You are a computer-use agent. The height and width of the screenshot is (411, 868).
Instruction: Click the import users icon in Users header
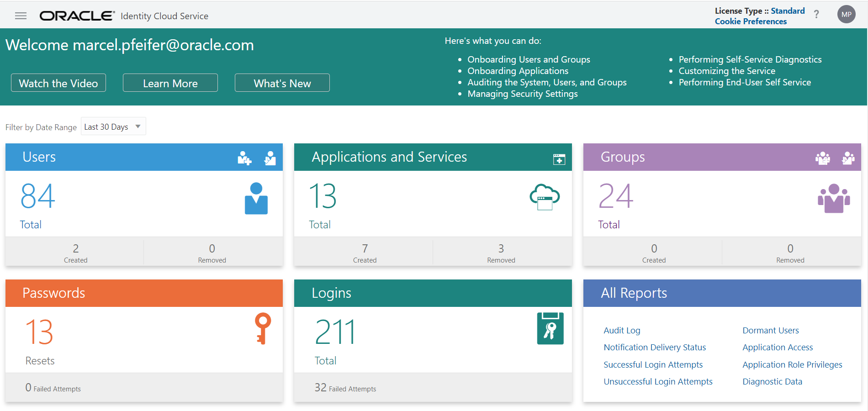270,158
